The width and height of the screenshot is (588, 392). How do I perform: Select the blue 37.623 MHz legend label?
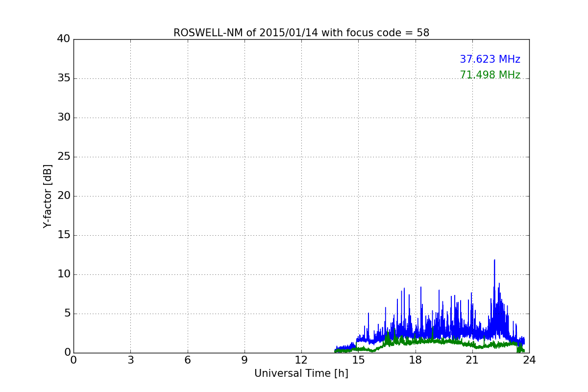tap(490, 59)
